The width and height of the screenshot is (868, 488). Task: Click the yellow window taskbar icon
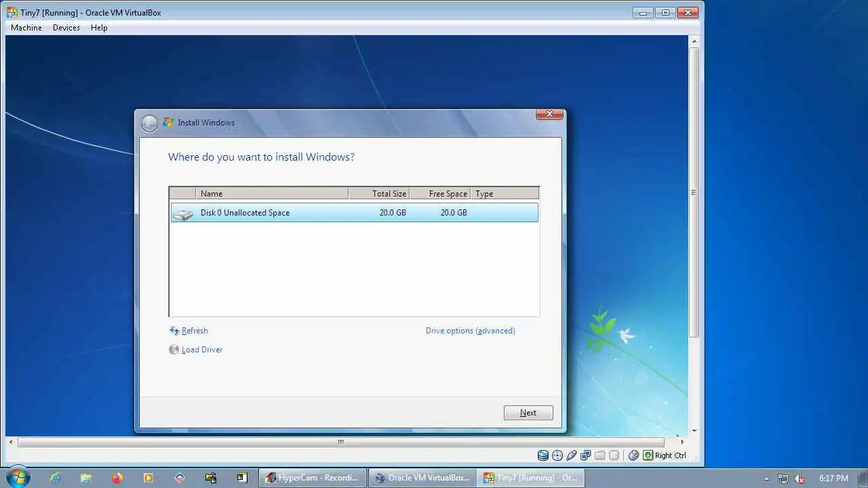tap(242, 478)
